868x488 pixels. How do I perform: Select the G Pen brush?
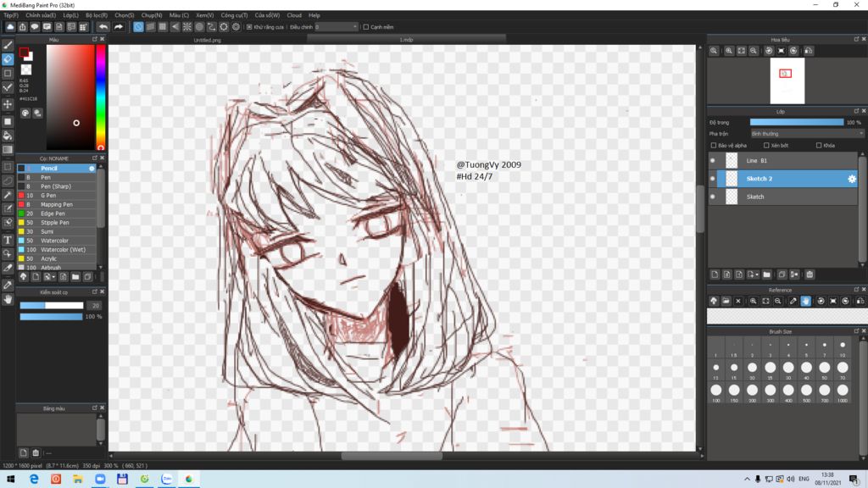[57, 196]
